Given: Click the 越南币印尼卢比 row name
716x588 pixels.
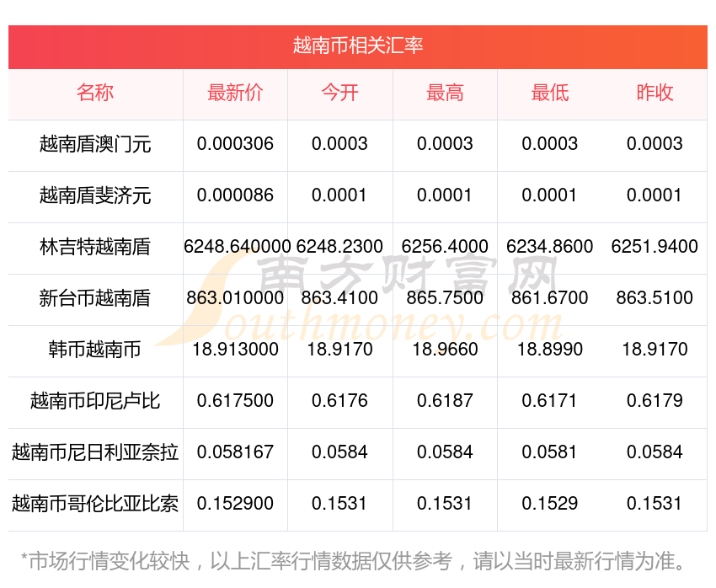Looking at the screenshot, I should 95,401.
